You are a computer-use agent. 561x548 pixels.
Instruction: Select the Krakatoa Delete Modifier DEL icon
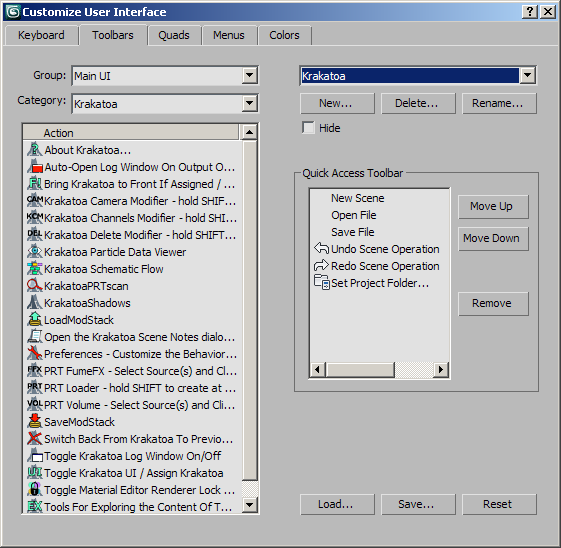(x=35, y=235)
